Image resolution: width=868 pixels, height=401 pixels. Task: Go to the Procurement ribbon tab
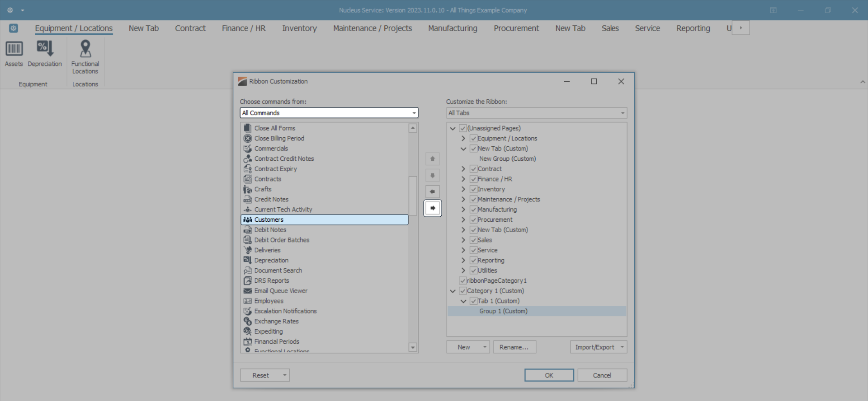coord(516,28)
